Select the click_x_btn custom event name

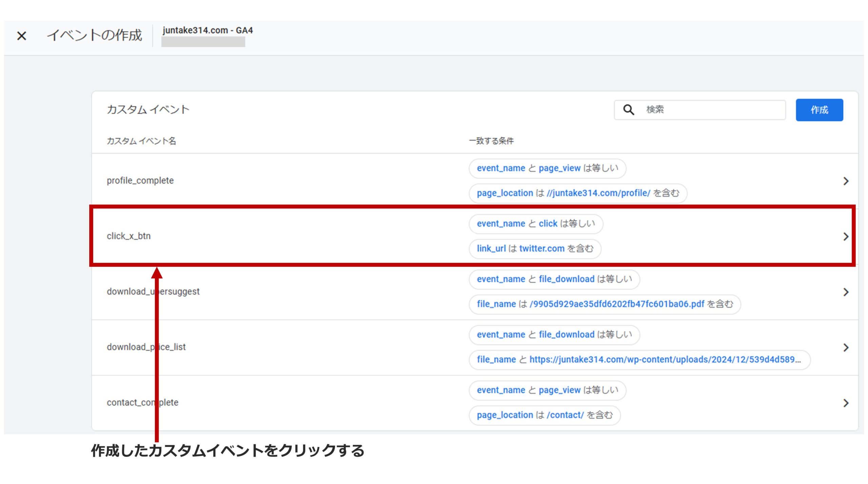[x=129, y=236]
